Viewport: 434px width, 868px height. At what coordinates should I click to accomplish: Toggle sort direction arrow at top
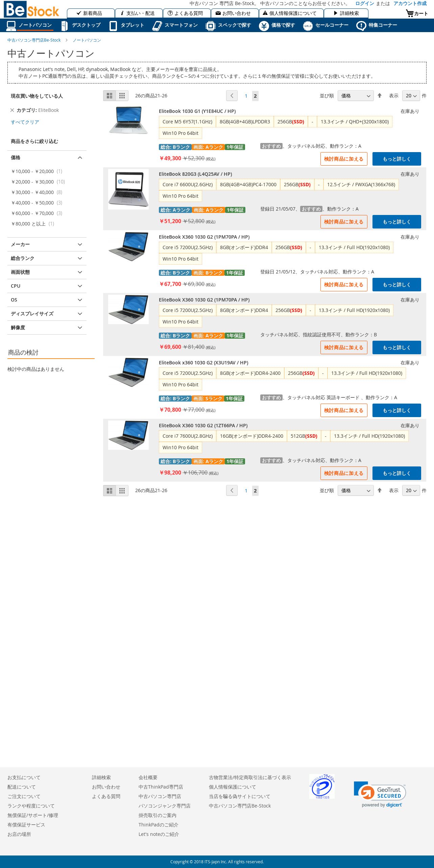tap(380, 96)
